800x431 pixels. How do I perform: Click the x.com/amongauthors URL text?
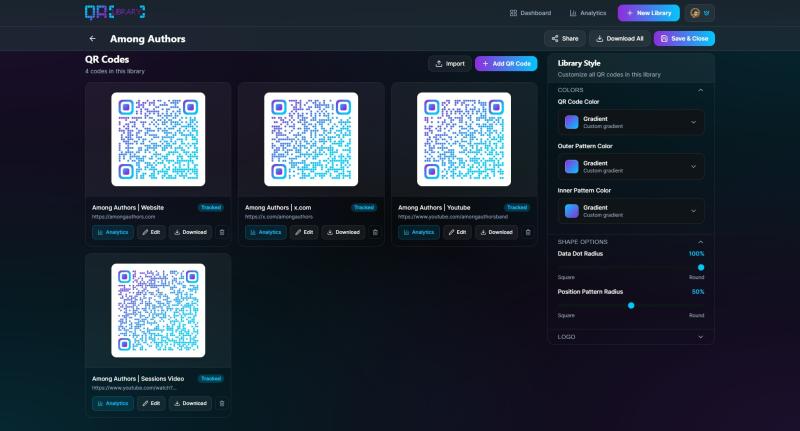coord(279,217)
